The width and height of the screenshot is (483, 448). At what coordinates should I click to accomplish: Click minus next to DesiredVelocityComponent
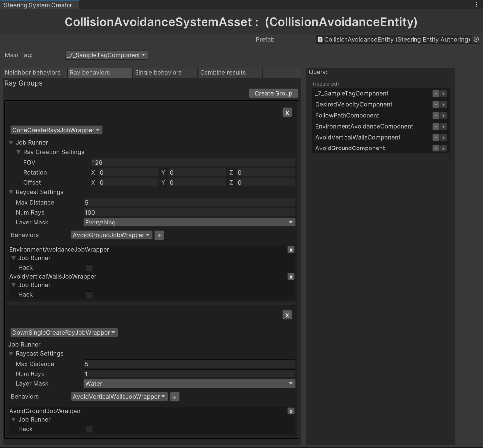tap(436, 105)
